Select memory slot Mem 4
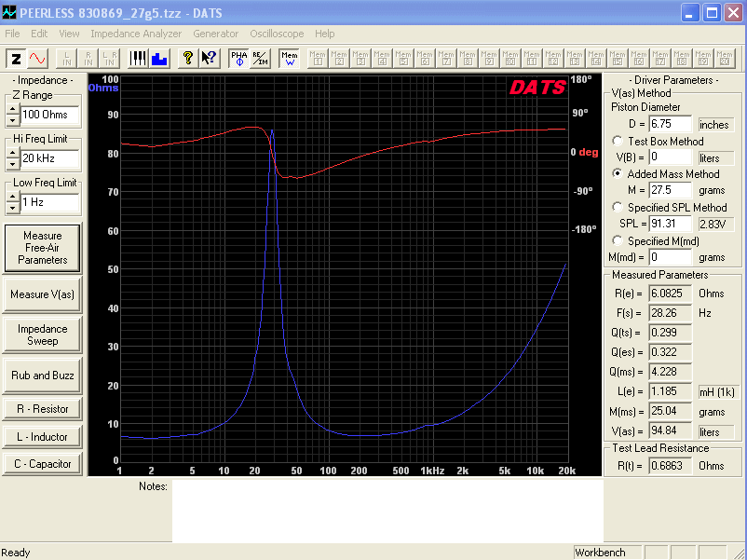 382,58
